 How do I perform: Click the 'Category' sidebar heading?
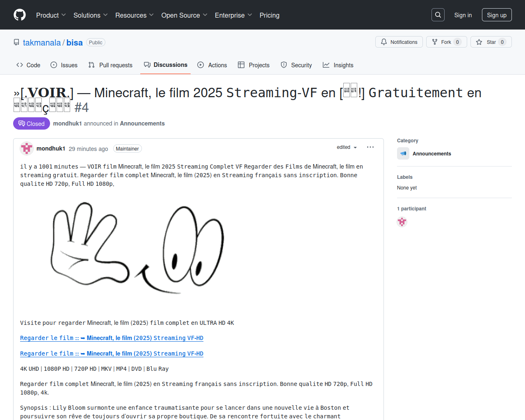[408, 141]
